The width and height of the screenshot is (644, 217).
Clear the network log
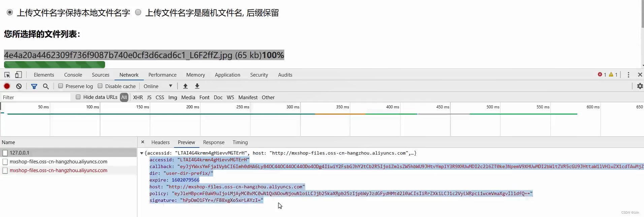[x=19, y=86]
